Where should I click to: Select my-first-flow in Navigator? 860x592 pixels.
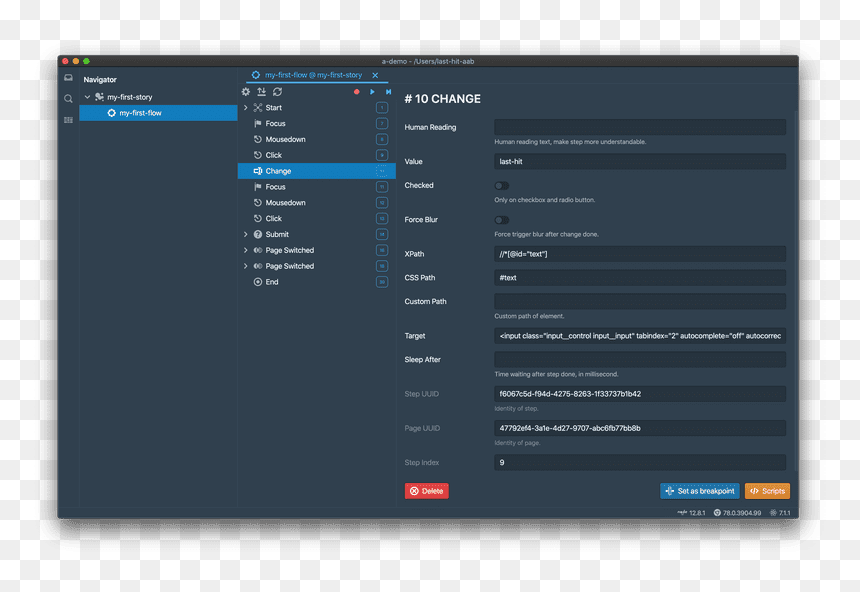[x=159, y=113]
